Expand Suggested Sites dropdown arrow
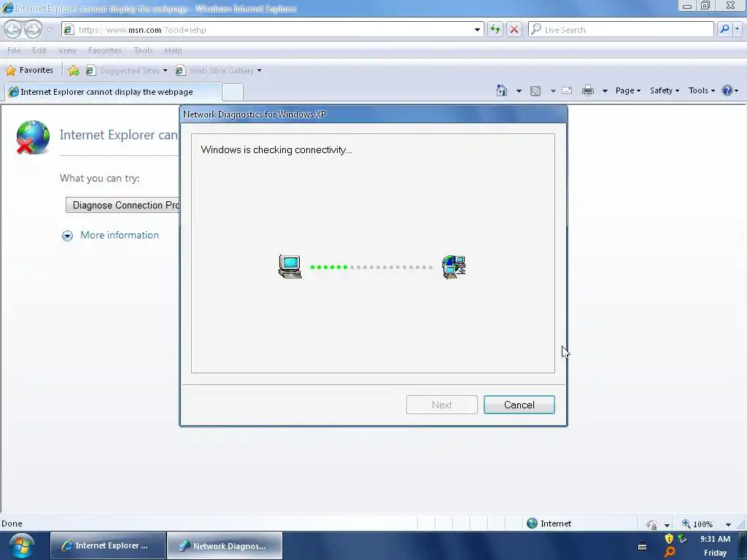 166,71
